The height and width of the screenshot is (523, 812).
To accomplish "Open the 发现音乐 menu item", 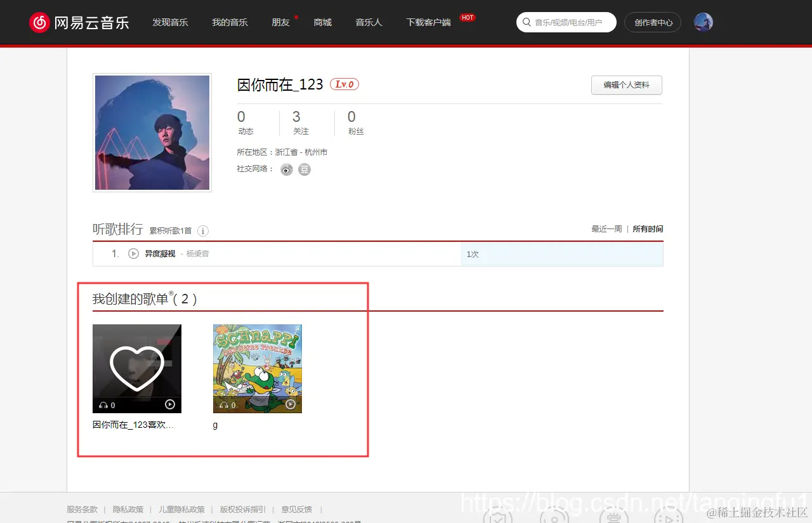I will click(170, 22).
